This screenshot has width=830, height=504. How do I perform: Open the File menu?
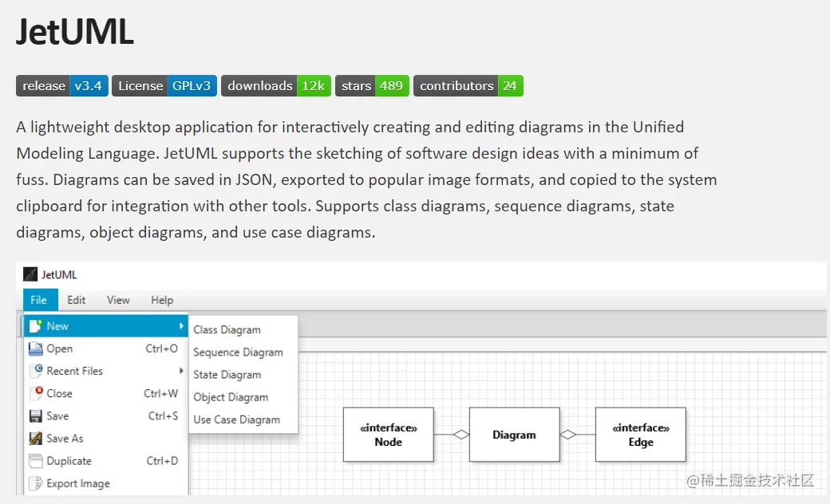coord(40,300)
